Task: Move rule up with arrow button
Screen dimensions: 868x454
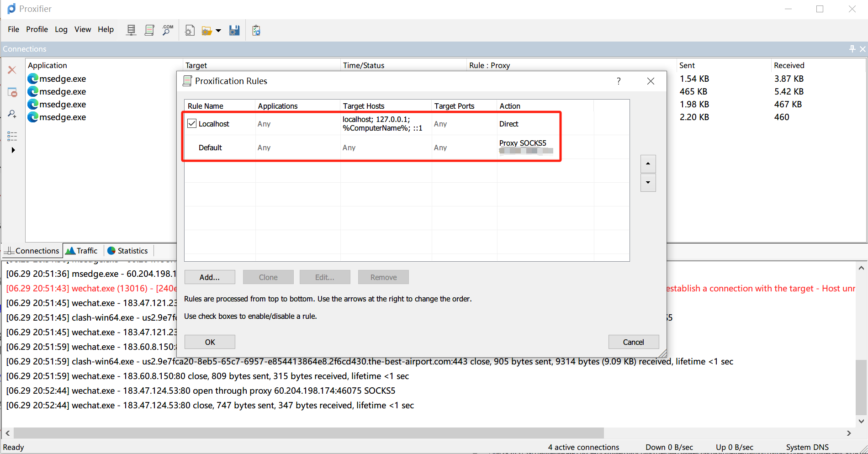Action: click(x=648, y=164)
